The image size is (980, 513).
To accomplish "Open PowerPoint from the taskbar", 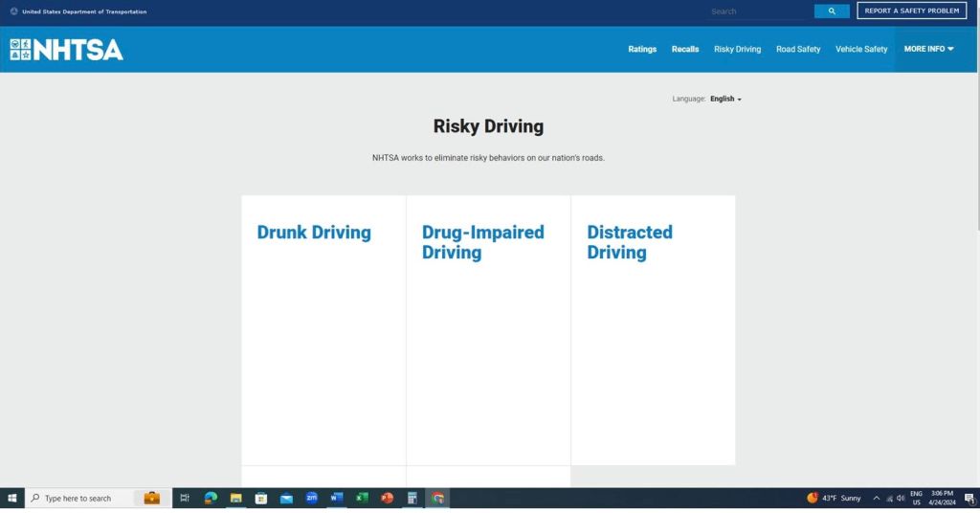I will [387, 498].
